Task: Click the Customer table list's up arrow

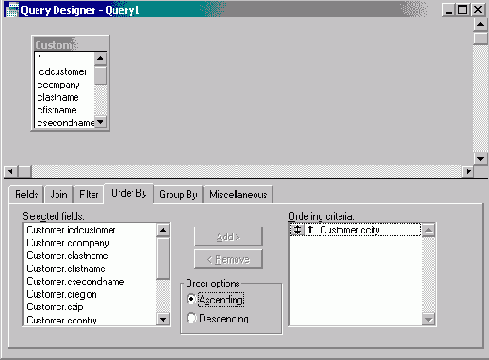Action: tap(100, 59)
